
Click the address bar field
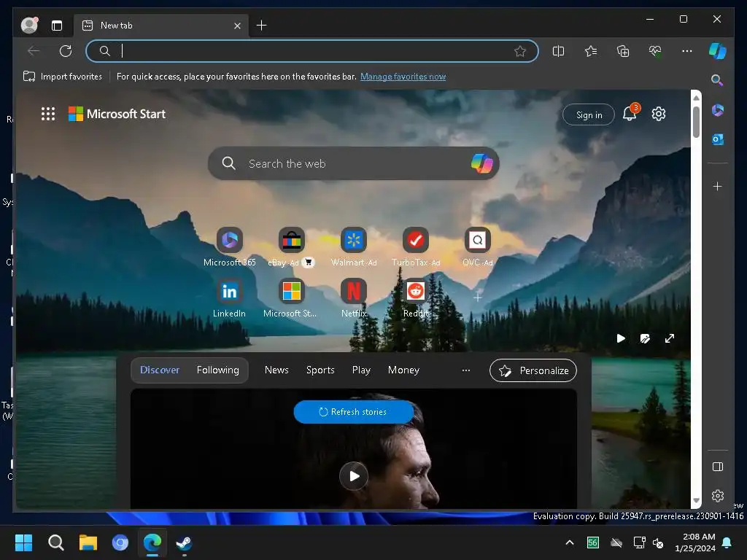coord(312,51)
